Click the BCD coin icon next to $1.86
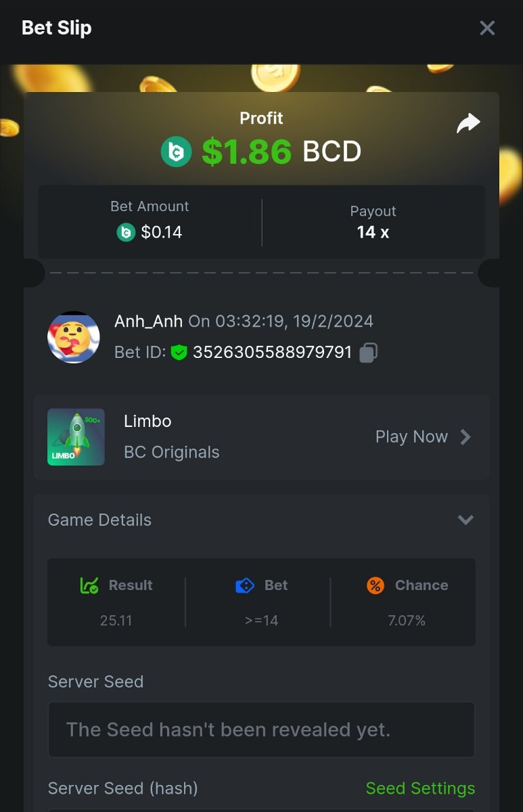 click(177, 151)
